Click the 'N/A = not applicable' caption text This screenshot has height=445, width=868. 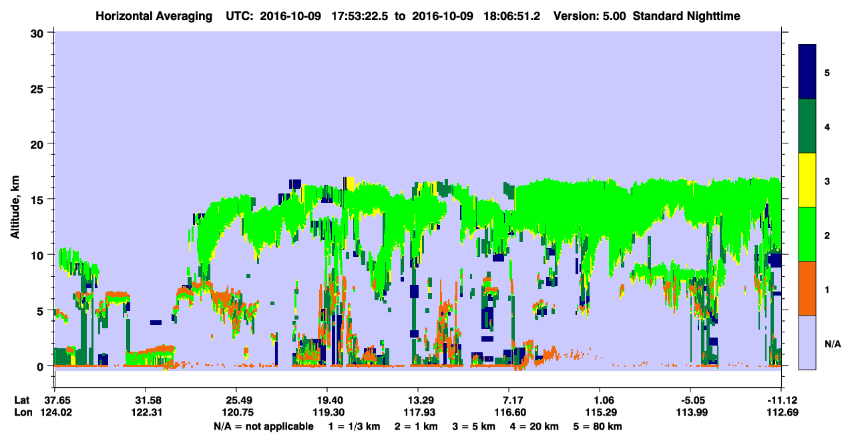tap(263, 426)
